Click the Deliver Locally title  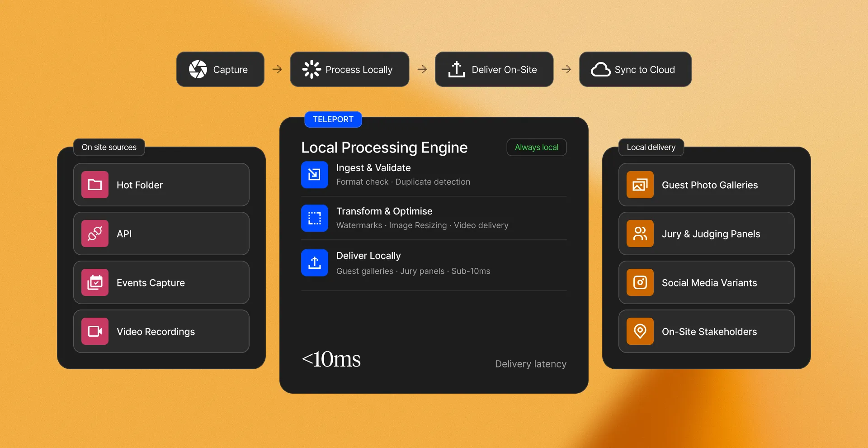point(368,256)
